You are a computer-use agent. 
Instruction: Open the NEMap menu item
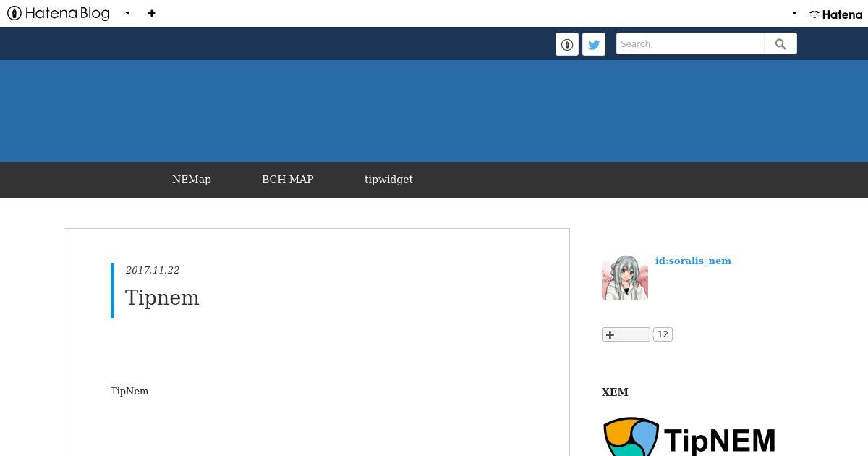point(192,180)
